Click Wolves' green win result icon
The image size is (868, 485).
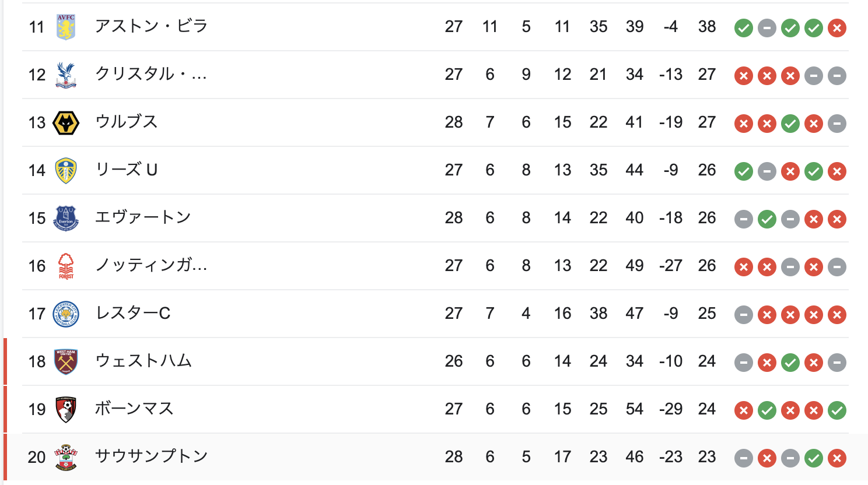point(790,123)
